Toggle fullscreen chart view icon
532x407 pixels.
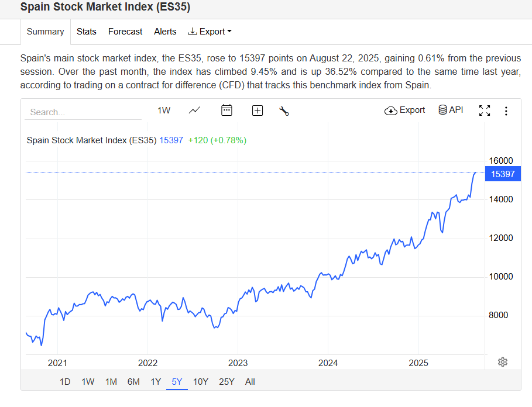point(485,111)
